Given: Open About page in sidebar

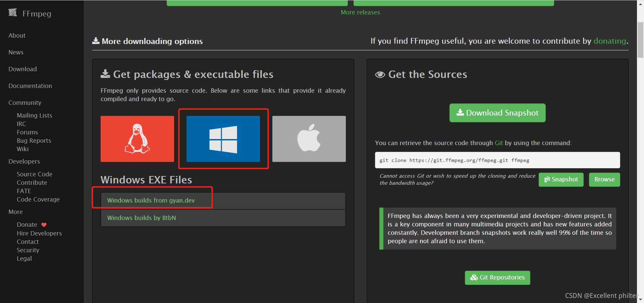Looking at the screenshot, I should [x=17, y=35].
